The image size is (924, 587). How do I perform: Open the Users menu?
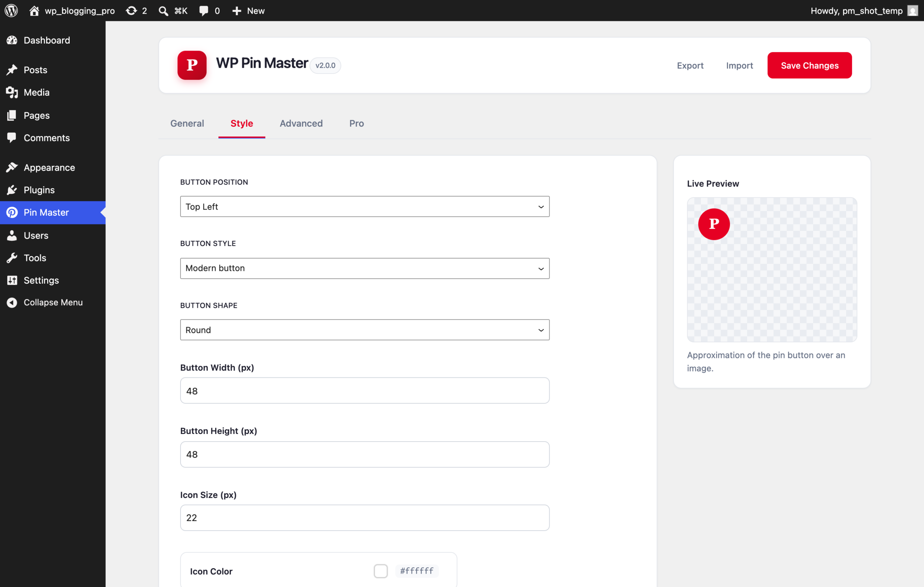(x=53, y=235)
